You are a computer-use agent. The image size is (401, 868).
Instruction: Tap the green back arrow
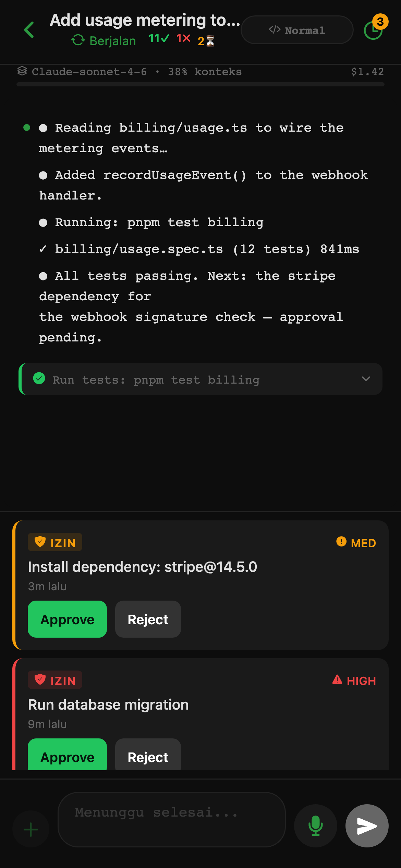29,30
